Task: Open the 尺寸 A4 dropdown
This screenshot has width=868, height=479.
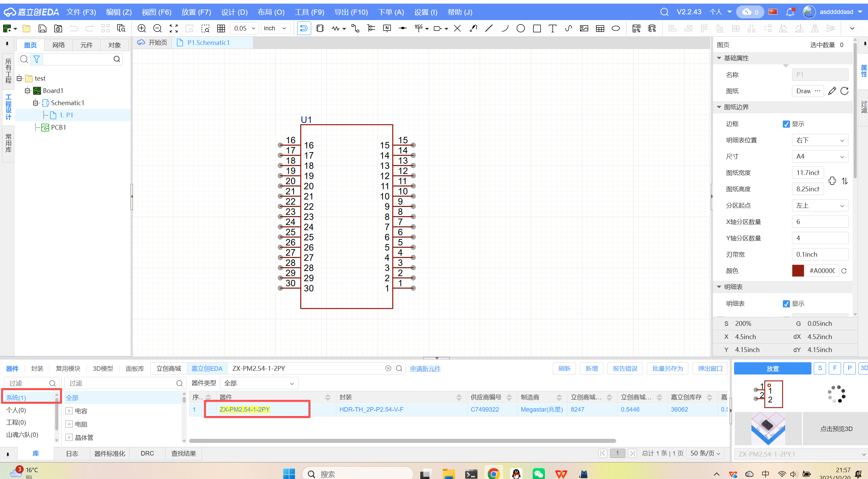Action: click(x=820, y=157)
